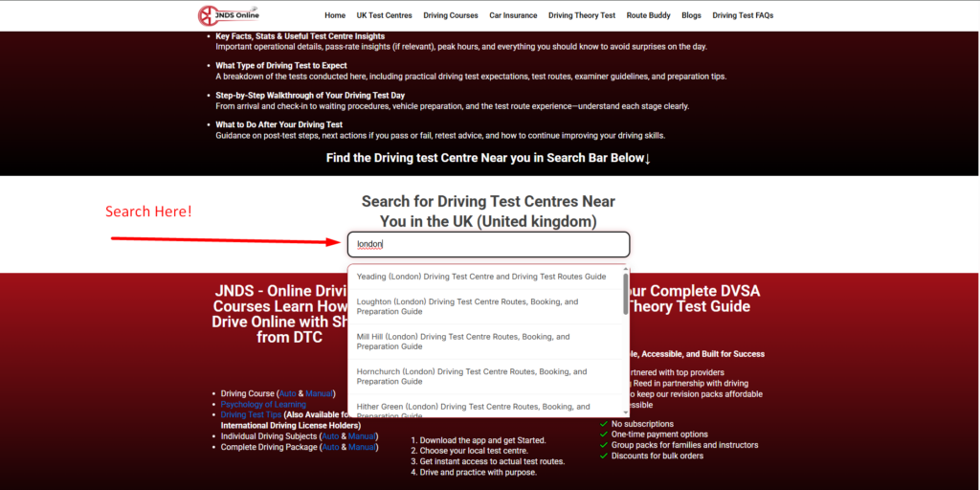
Task: Open Auto link for Individual Driving Subjects
Action: (330, 436)
